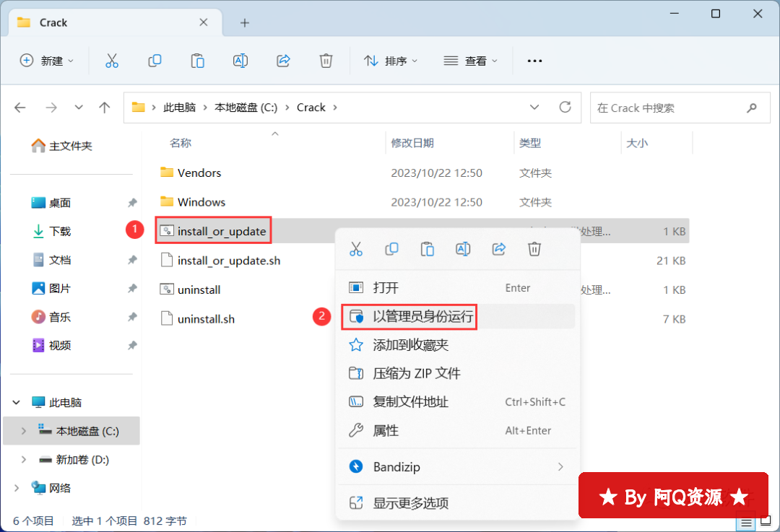Open the 新建 (New) dropdown

(x=47, y=61)
